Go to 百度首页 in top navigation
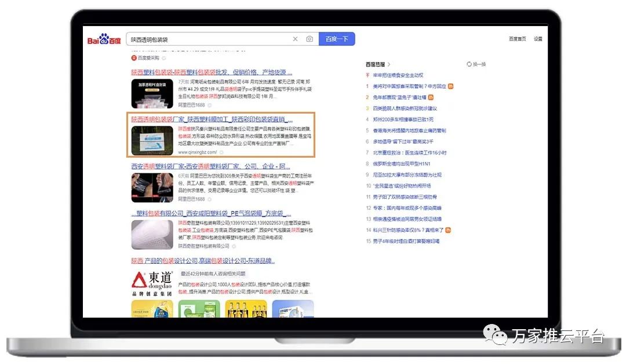Image resolution: width=626 pixels, height=364 pixels. point(517,39)
